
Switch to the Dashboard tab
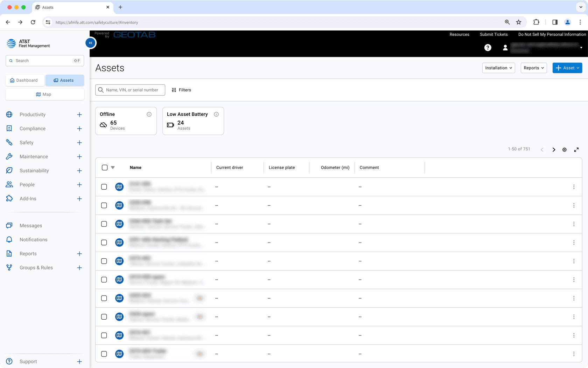(24, 80)
